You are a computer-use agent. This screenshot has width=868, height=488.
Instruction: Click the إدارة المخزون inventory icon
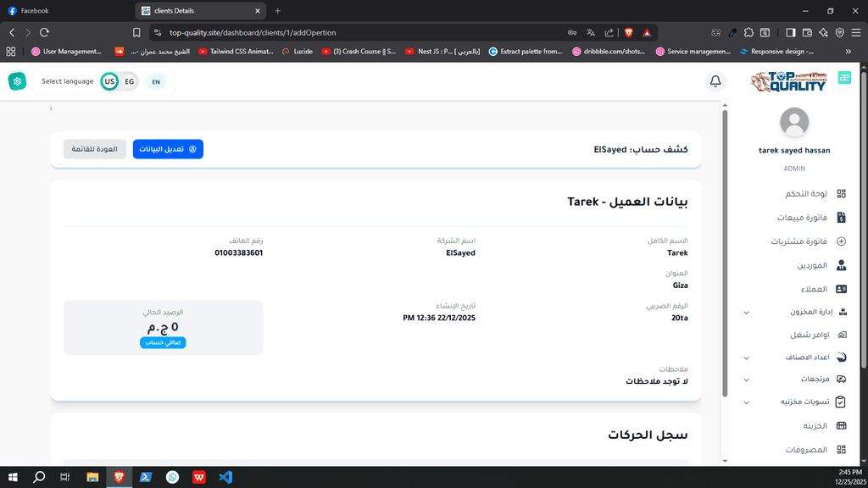pos(843,312)
